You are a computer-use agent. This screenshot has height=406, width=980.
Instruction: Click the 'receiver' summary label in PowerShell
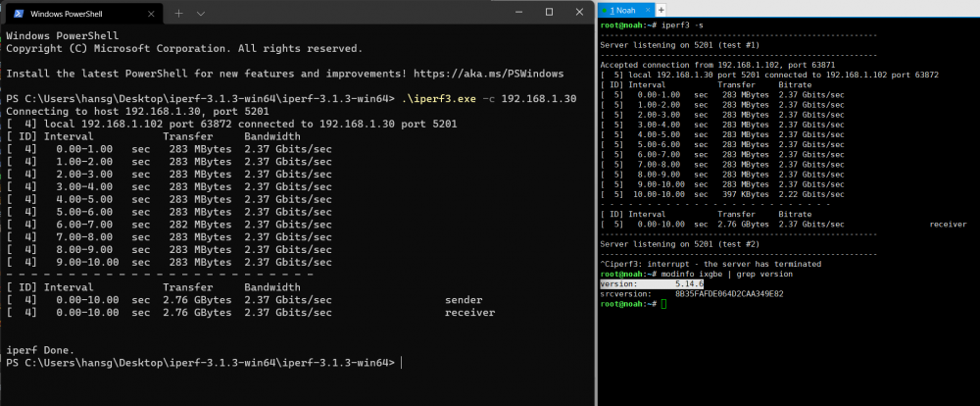coord(470,312)
